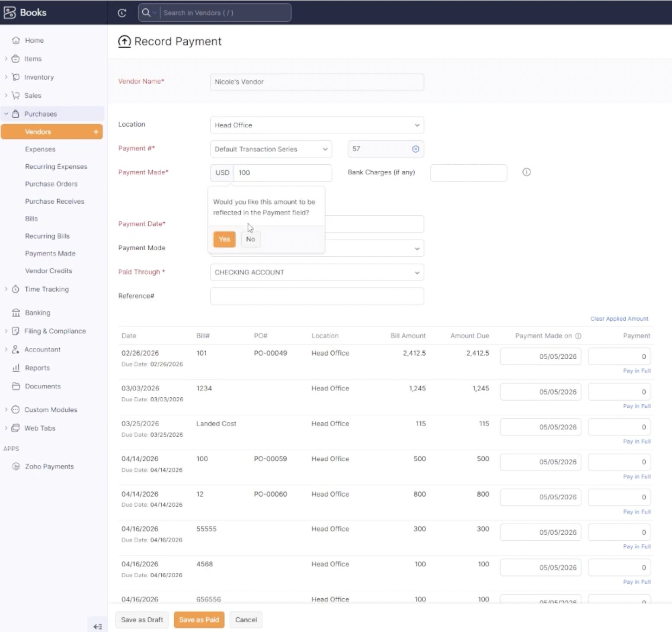Click payment amount field for bill 100
The image size is (672, 632).
pyautogui.click(x=619, y=462)
